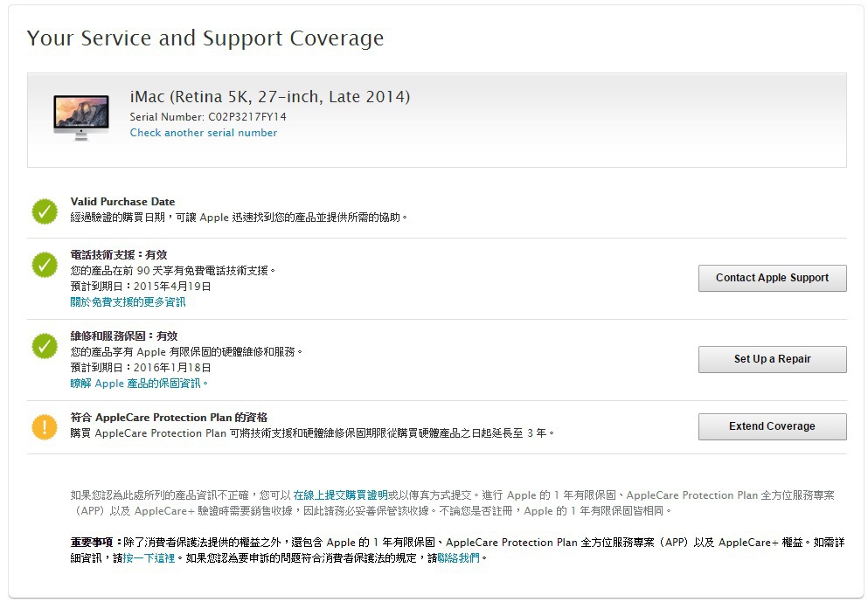Open the 關於免費支援的更多資訊 link
This screenshot has width=868, height=602.
click(128, 302)
